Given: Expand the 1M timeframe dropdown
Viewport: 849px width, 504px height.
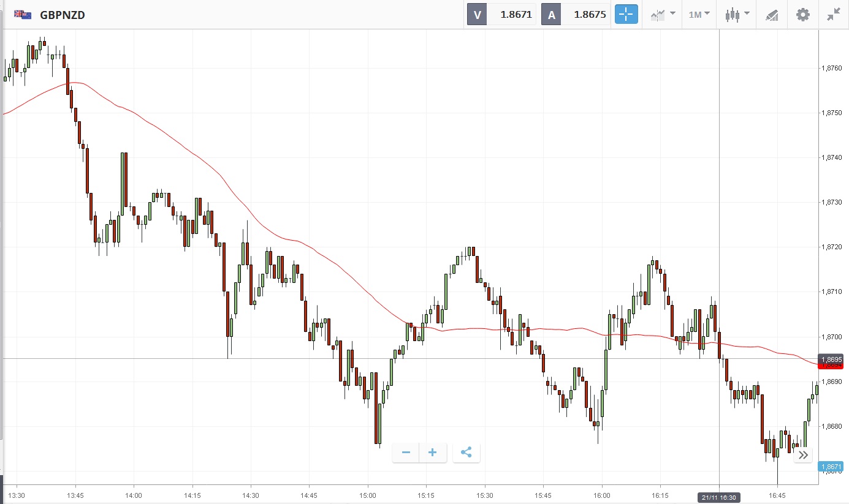Looking at the screenshot, I should [x=699, y=15].
